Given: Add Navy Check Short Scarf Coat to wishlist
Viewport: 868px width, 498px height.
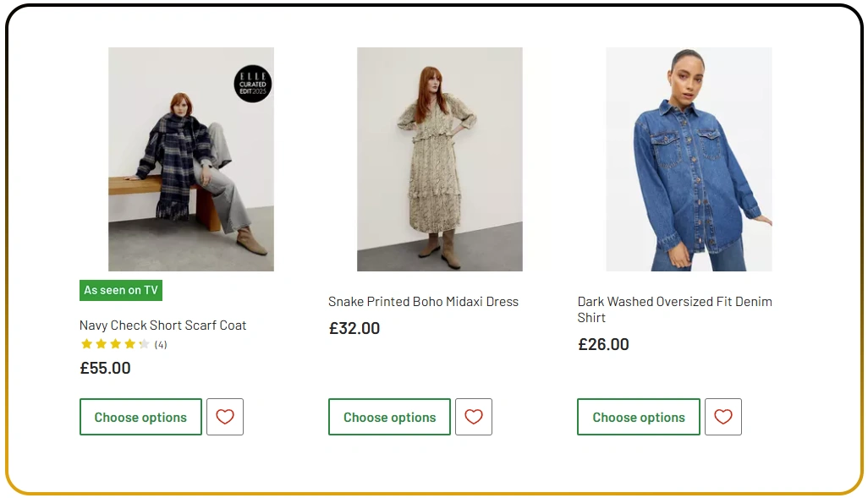Looking at the screenshot, I should [224, 416].
